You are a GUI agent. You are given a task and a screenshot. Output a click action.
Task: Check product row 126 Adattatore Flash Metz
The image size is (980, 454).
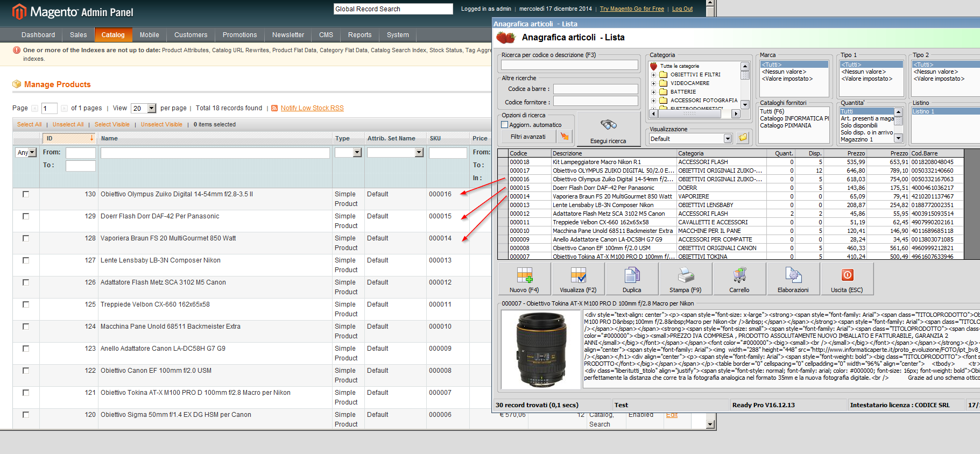pyautogui.click(x=26, y=282)
